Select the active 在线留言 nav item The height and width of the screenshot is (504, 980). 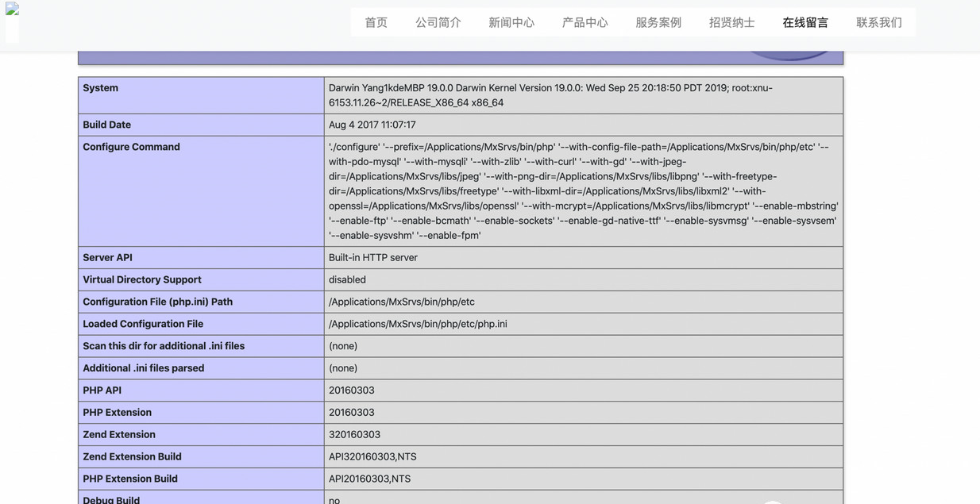click(x=805, y=22)
